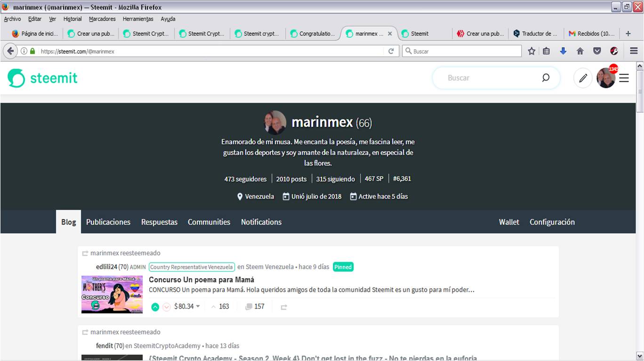
Task: Click the Pocket icon in toolbar
Action: coord(597,51)
